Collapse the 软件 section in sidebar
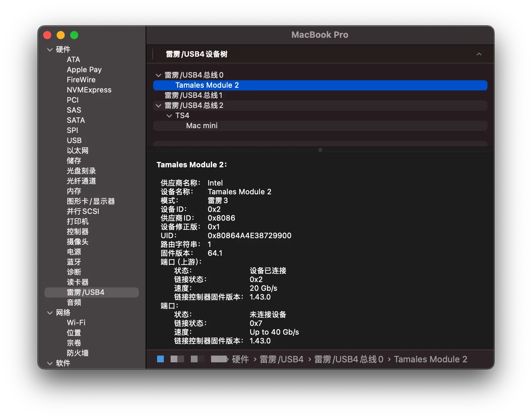 point(50,363)
